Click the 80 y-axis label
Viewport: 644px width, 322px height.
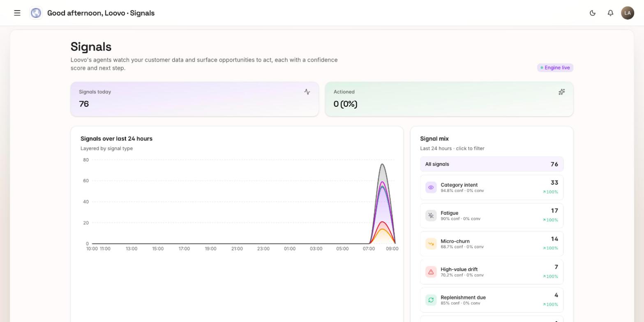86,160
